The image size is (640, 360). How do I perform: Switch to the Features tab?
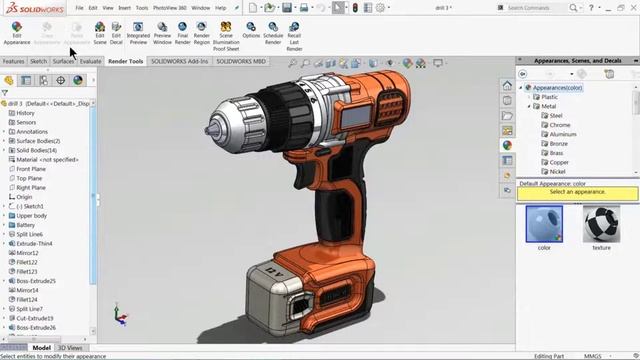tap(13, 61)
